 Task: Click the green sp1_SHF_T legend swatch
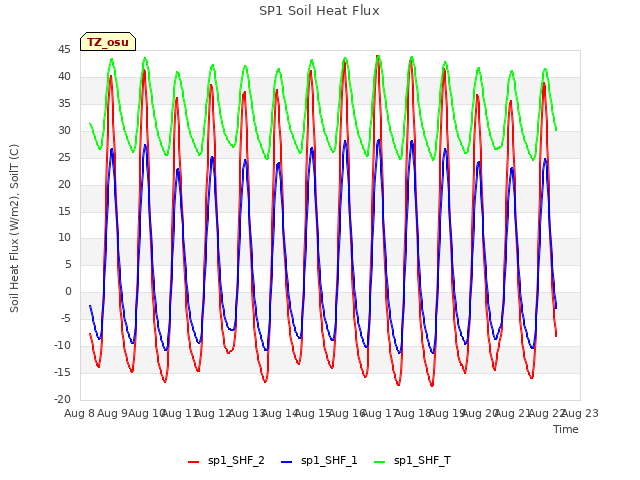380,462
